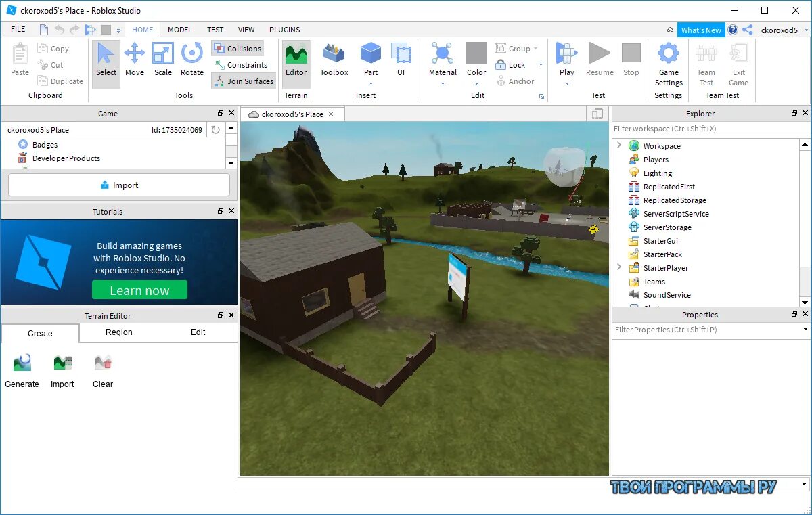The height and width of the screenshot is (515, 812).
Task: Select ReplicatedStorage in Explorer
Action: 675,200
